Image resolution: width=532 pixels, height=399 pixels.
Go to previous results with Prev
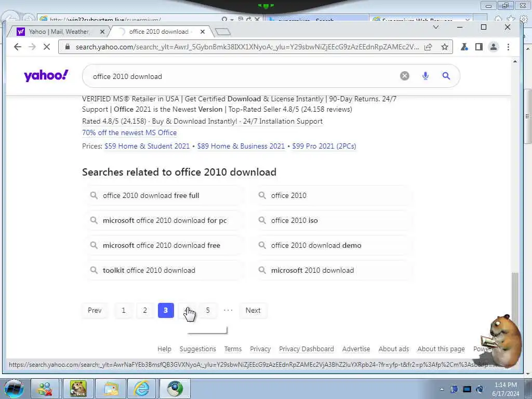(x=95, y=311)
